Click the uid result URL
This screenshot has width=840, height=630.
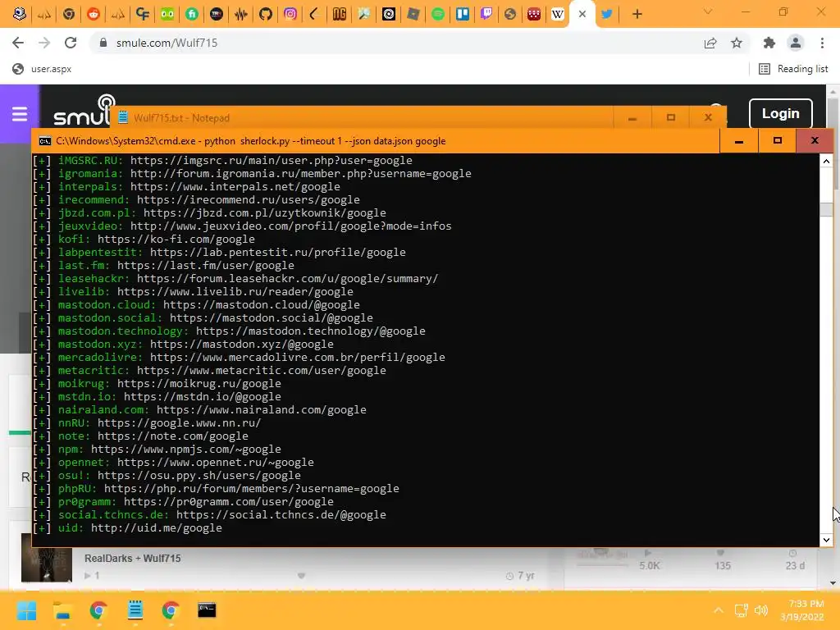click(x=157, y=527)
